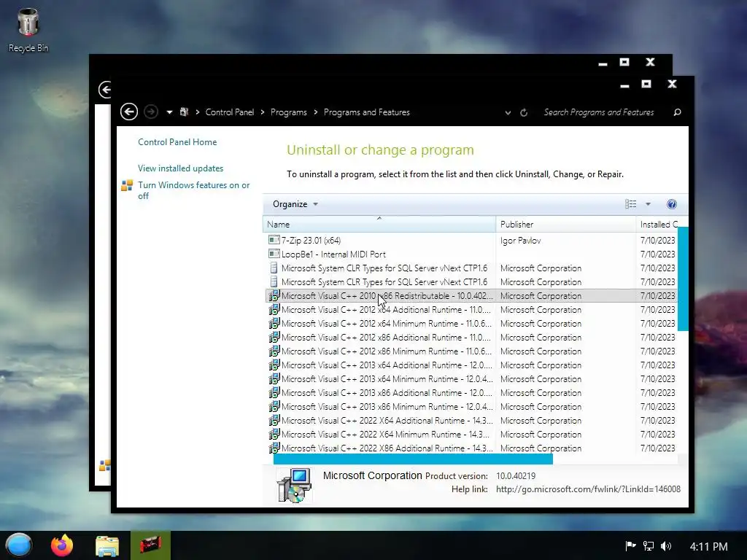Select Visual C++ 2022 X64 Additional Runtime

click(471, 420)
